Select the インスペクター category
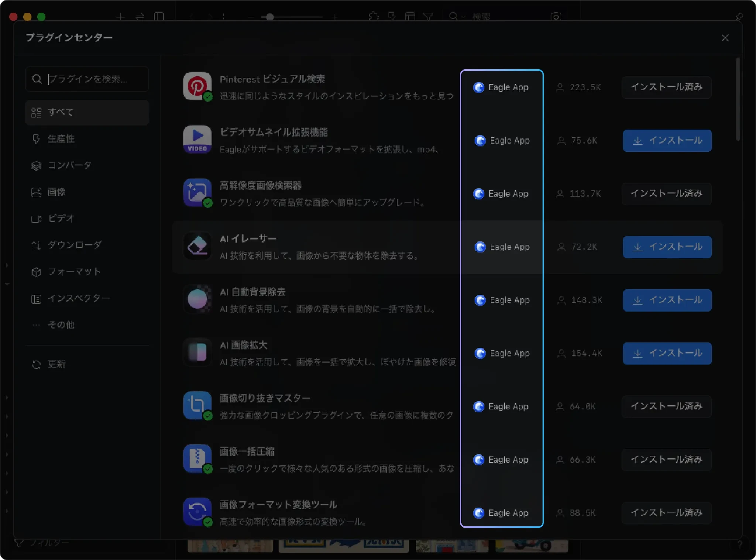Viewport: 756px width, 560px height. tap(87, 298)
